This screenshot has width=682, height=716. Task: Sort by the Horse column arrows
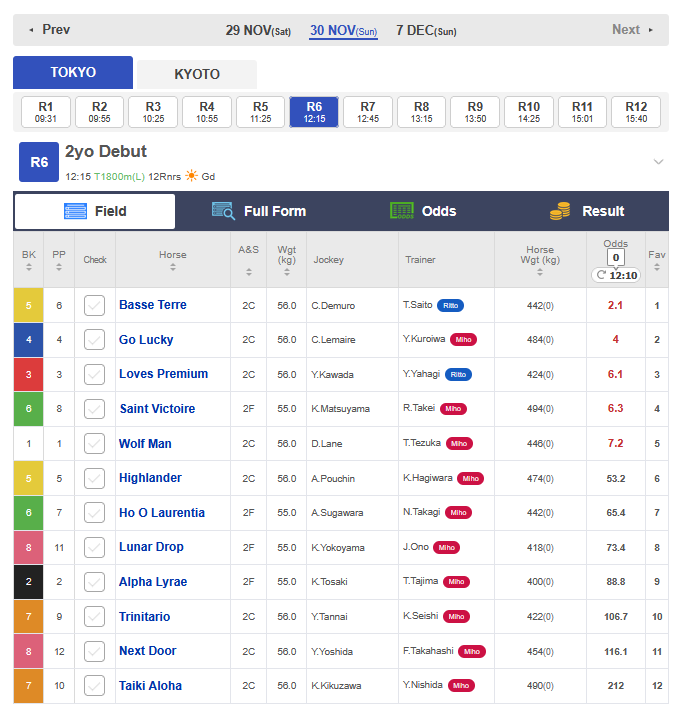pos(173,268)
